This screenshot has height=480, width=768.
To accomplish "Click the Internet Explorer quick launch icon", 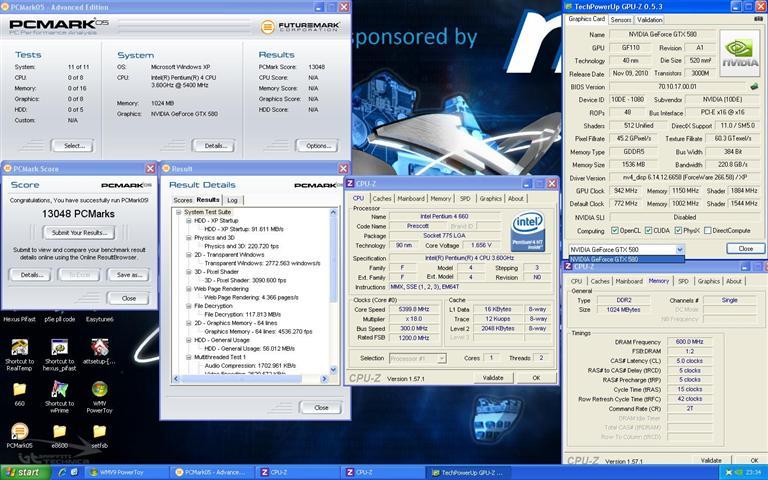I will (x=62, y=472).
